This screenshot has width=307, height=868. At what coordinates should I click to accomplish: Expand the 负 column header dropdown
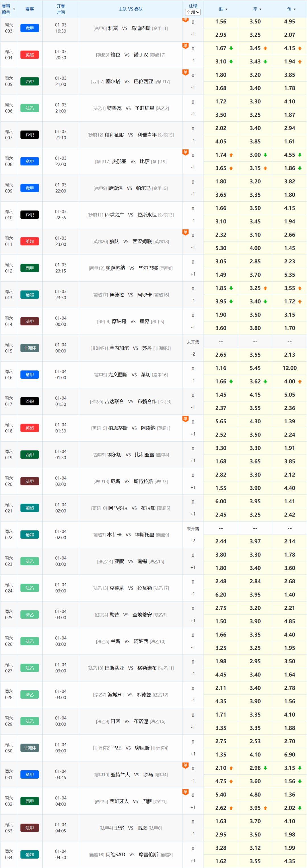click(x=294, y=9)
